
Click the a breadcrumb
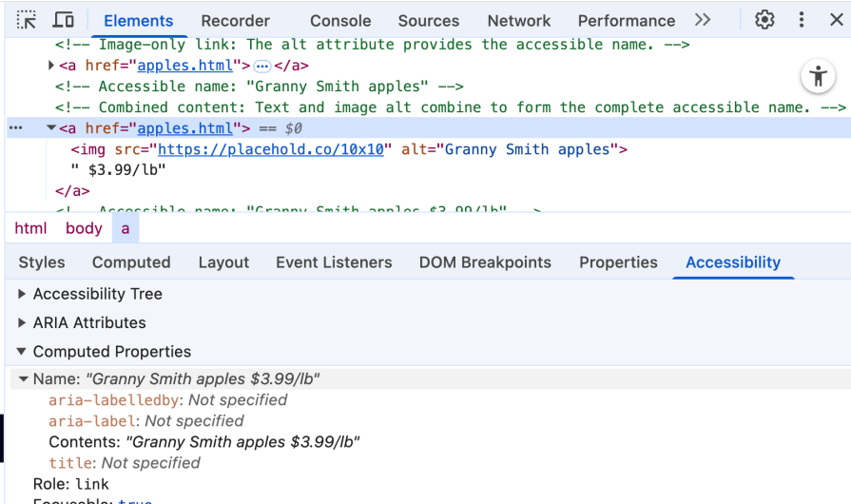tap(126, 228)
